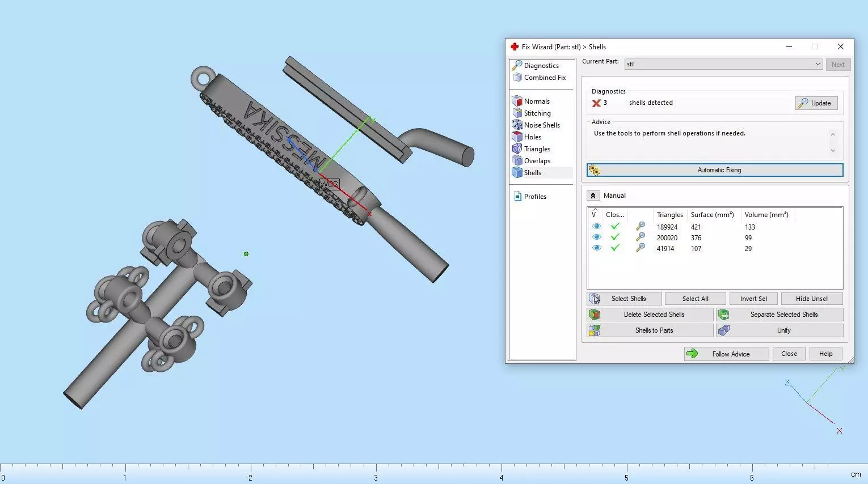868x484 pixels.
Task: Click the Clos... column header
Action: click(615, 215)
